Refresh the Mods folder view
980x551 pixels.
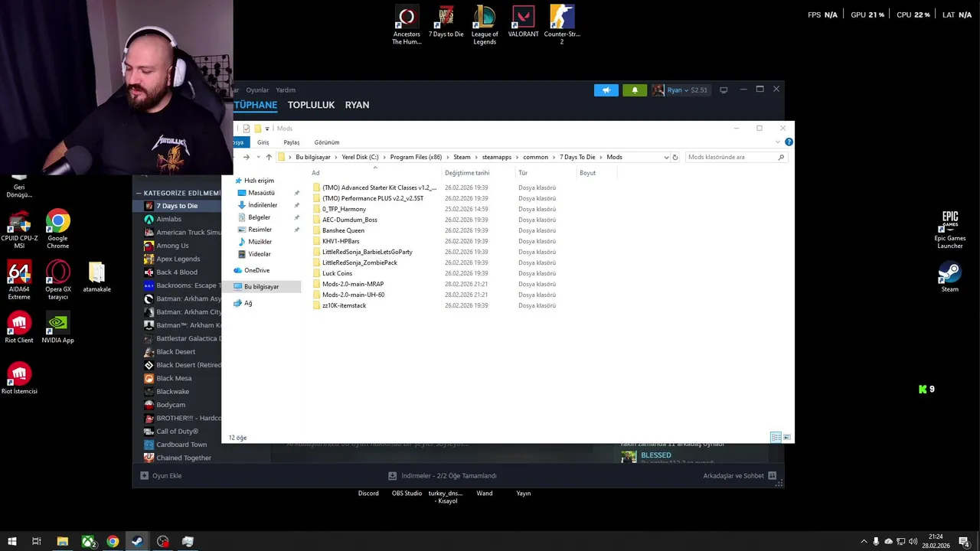675,157
